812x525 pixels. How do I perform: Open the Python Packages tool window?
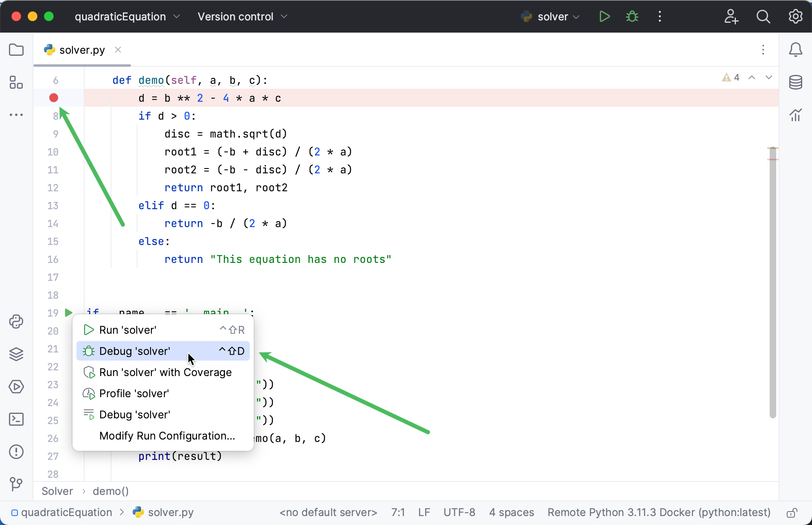point(16,354)
